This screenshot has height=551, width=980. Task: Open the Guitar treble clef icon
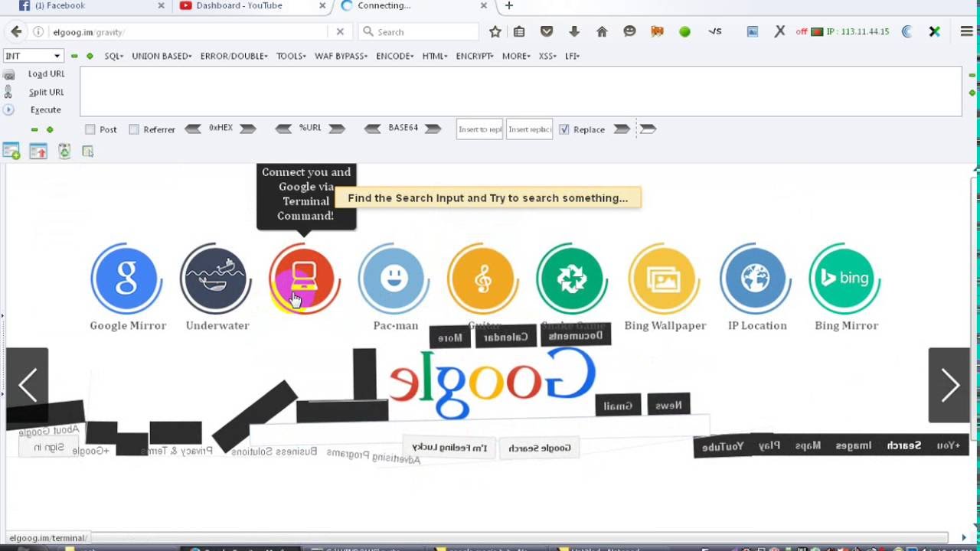point(482,279)
